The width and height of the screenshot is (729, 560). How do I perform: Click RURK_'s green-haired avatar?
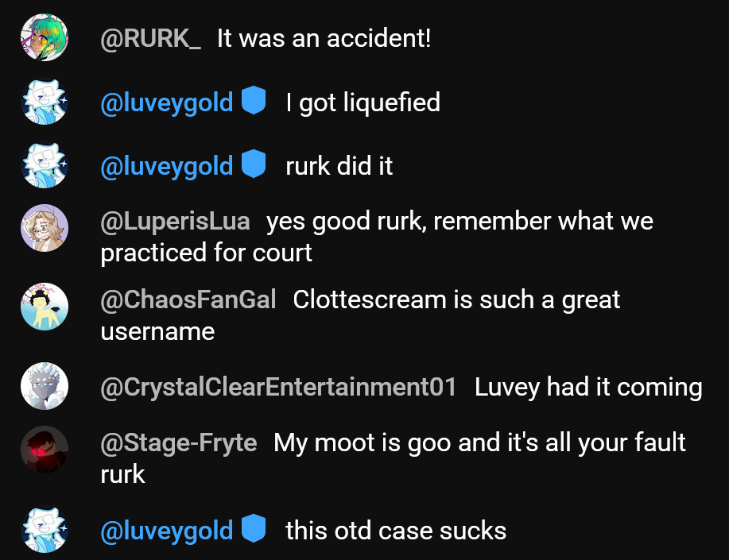45,38
